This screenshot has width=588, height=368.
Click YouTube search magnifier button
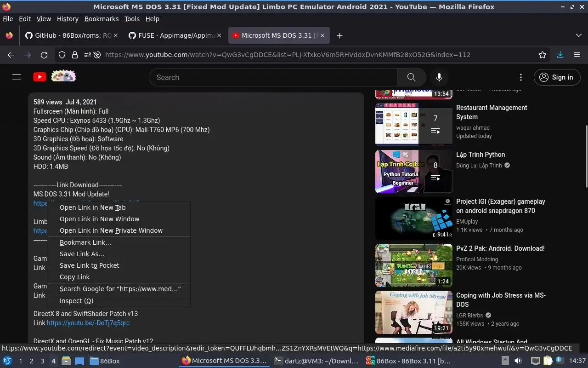pyautogui.click(x=411, y=77)
